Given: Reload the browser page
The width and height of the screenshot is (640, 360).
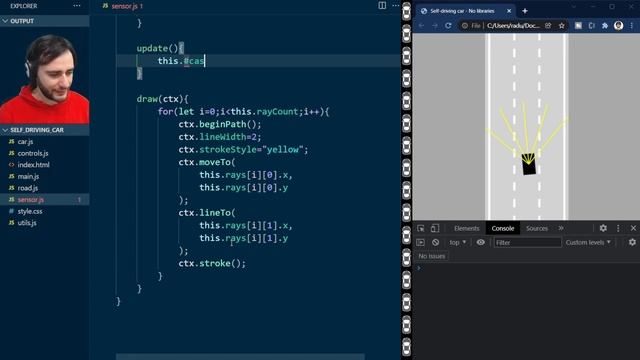Looking at the screenshot, I should [x=448, y=26].
